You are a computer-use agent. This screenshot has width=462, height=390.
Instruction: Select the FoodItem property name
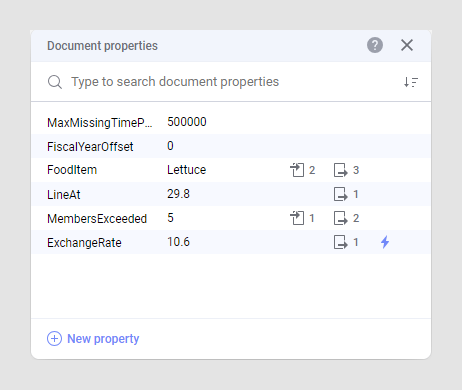(72, 170)
